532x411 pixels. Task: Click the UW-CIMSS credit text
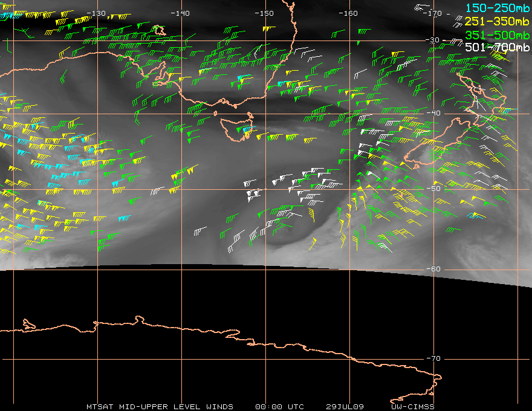(x=412, y=407)
